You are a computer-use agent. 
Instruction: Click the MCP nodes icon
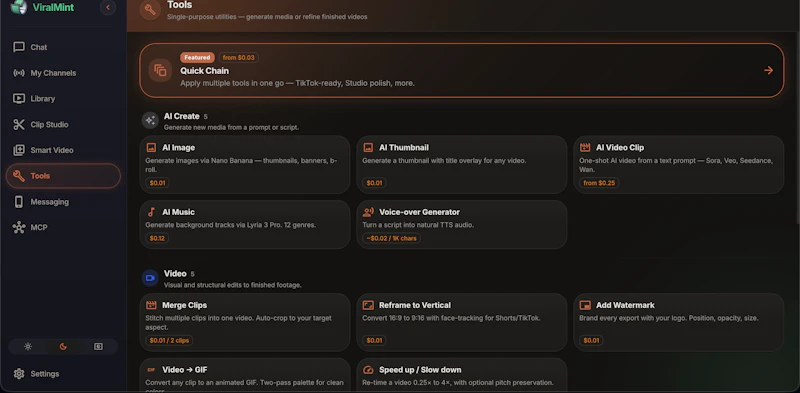tap(19, 228)
